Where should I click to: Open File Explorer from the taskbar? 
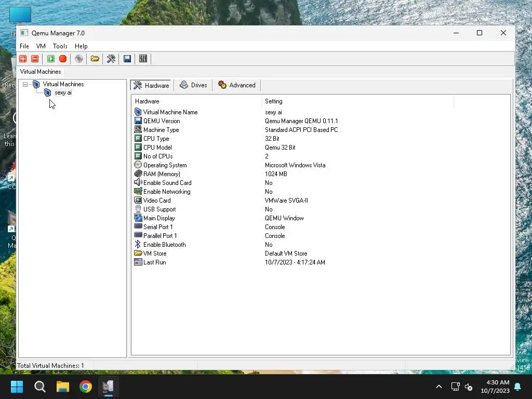click(63, 387)
